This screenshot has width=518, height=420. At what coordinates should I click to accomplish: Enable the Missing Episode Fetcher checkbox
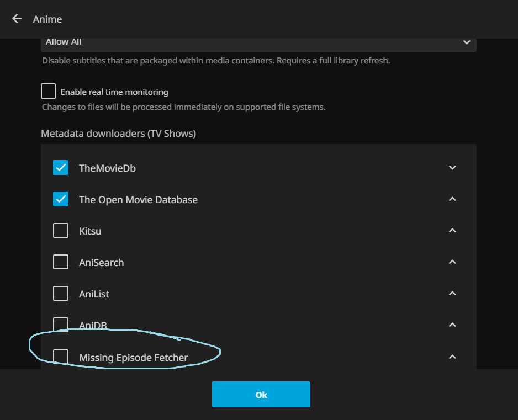61,357
